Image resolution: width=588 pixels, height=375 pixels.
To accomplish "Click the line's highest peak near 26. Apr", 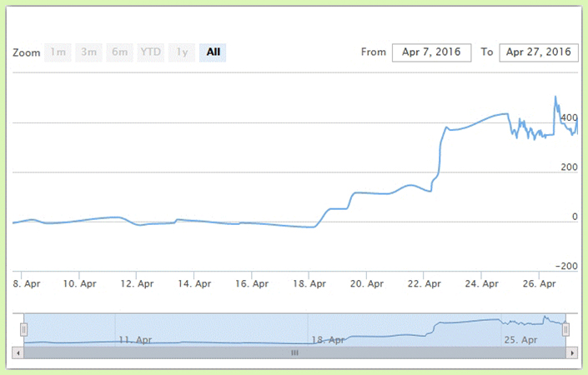I will 555,97.
